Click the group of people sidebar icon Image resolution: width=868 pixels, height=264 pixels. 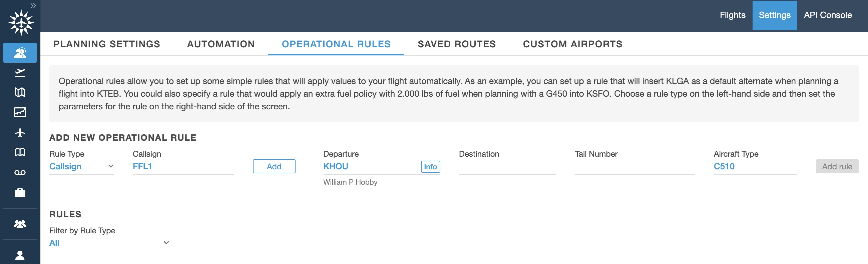pyautogui.click(x=20, y=224)
